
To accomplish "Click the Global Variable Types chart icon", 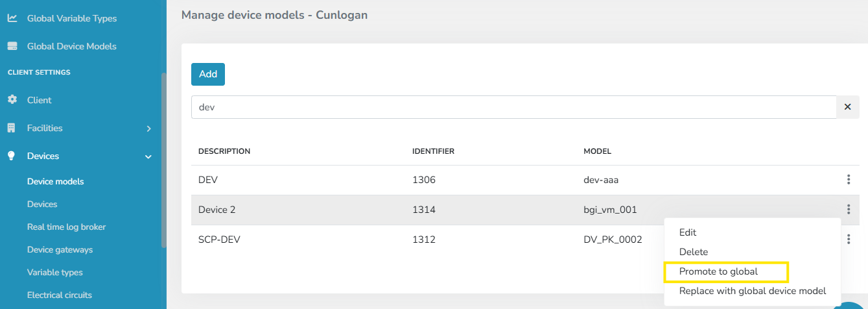I will coord(12,18).
